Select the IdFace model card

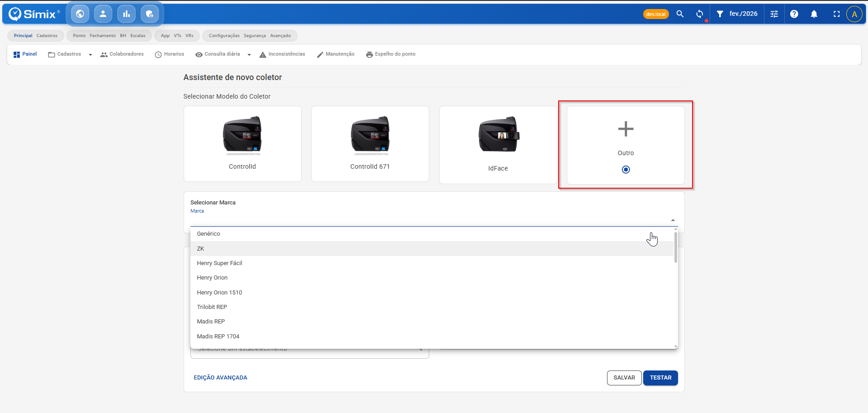tap(498, 145)
